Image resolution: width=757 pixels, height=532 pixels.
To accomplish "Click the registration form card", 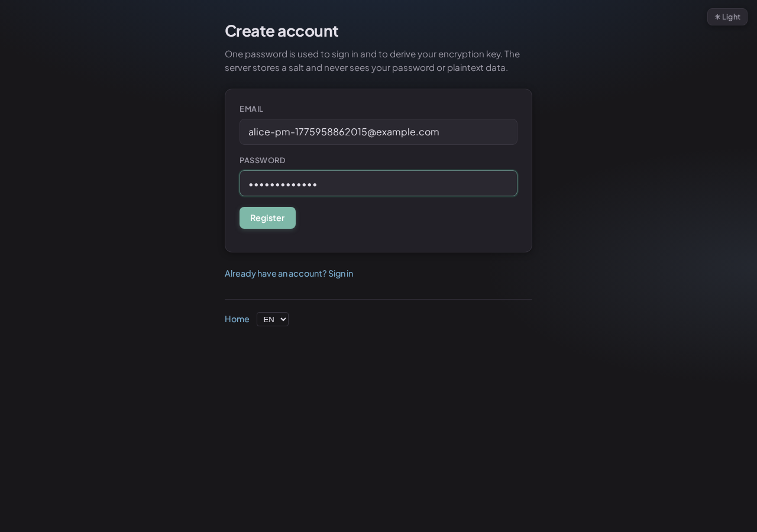I will coord(414,236).
